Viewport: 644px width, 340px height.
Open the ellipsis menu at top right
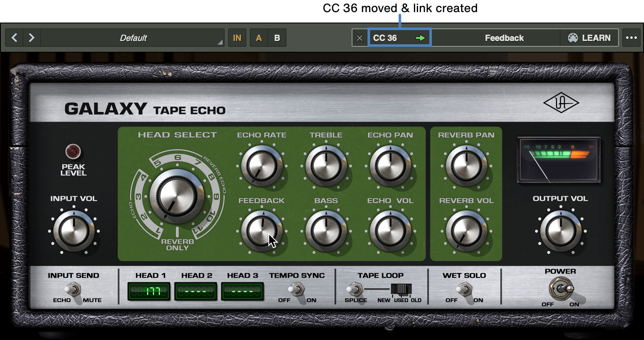point(631,38)
